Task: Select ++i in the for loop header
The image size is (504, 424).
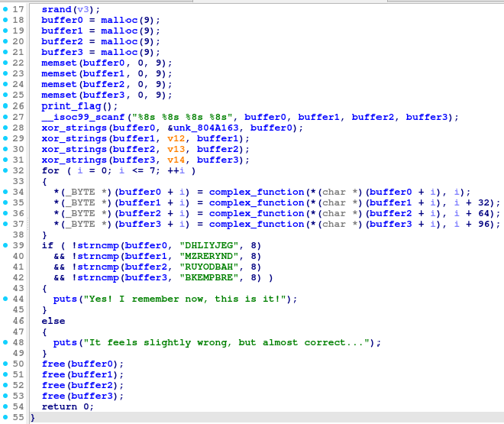Action: pyautogui.click(x=176, y=170)
